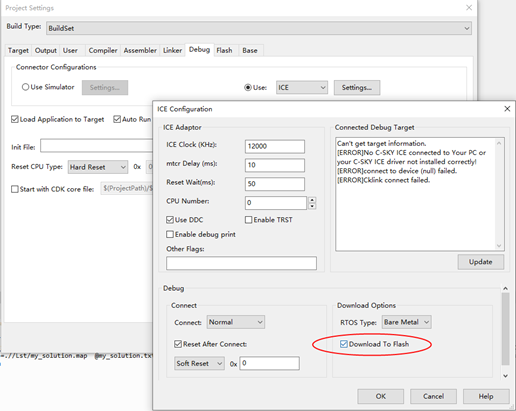Expand the Hard Reset CPU type dropdown
The width and height of the screenshot is (516, 411).
[98, 167]
